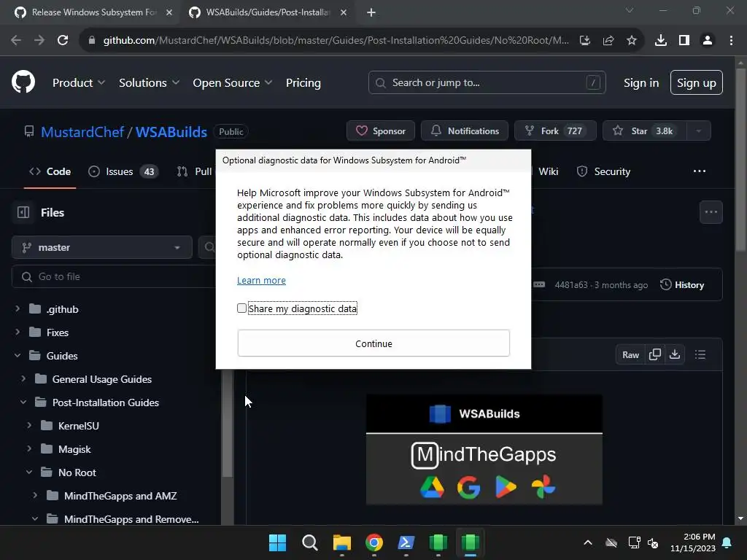This screenshot has height=560, width=747.
Task: Collapse the Guides folder
Action: point(18,356)
